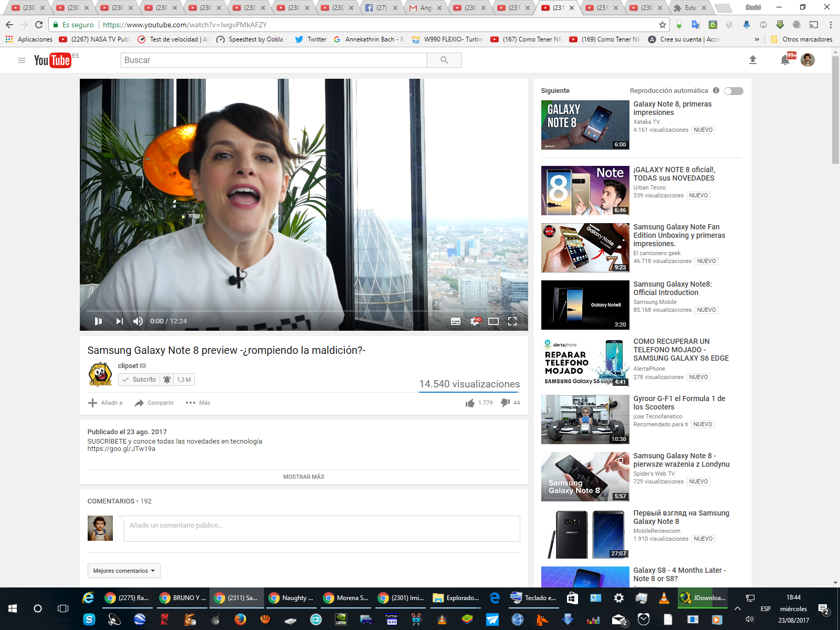
Task: Toggle Reproducción automática switch
Action: [x=733, y=91]
